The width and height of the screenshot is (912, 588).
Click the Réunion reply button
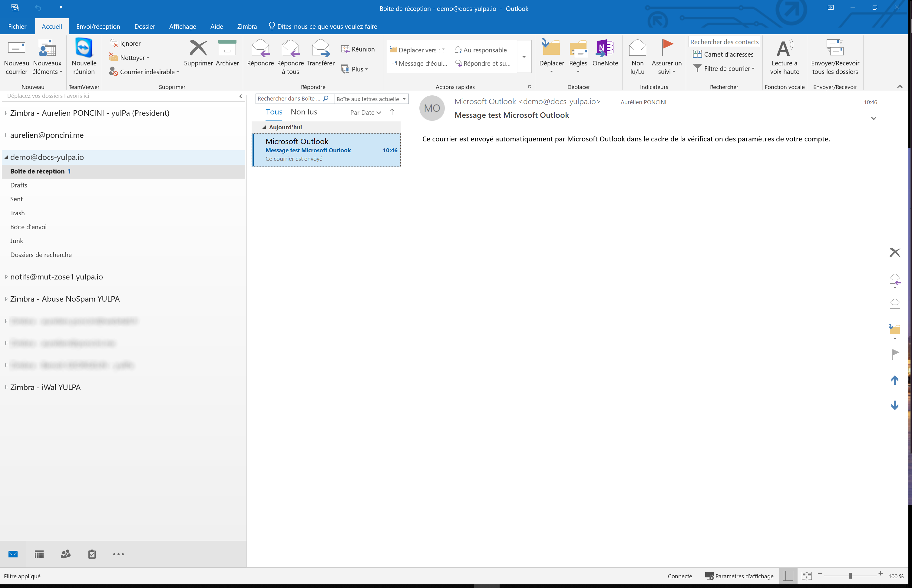(x=358, y=49)
